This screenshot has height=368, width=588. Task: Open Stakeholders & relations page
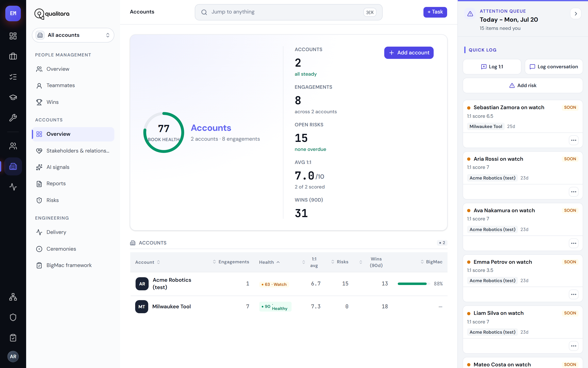point(73,151)
